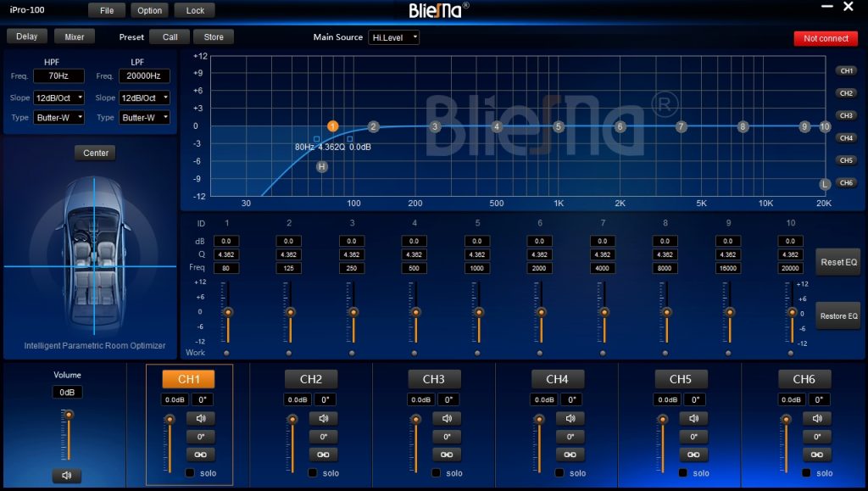Click the band 1 gain slider handle
This screenshot has height=491, width=868.
pyautogui.click(x=227, y=312)
